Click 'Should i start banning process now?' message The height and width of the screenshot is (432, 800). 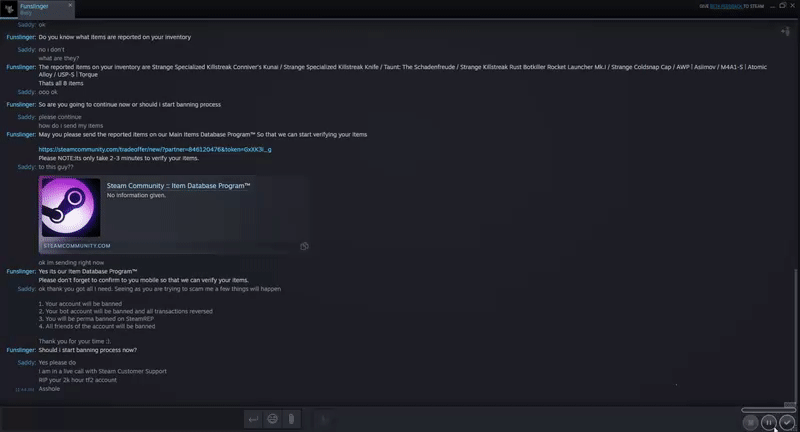(x=87, y=350)
